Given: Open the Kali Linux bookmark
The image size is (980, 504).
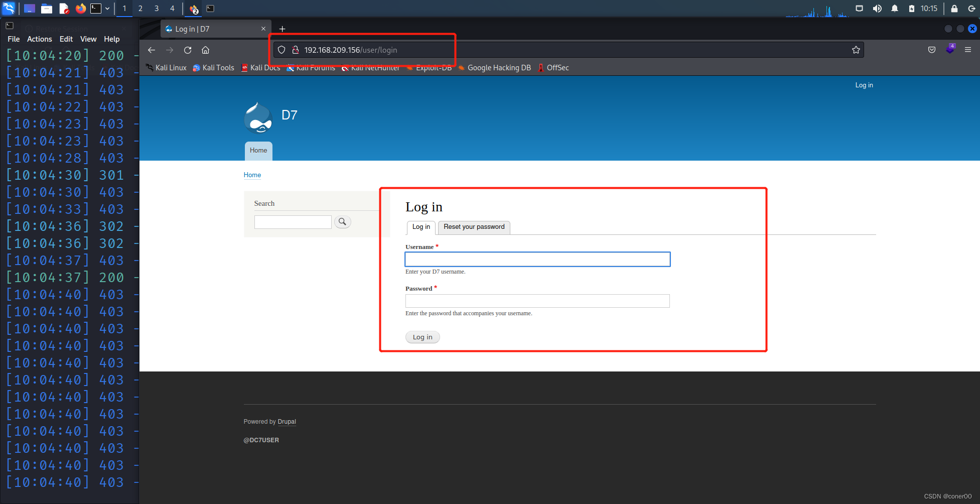Looking at the screenshot, I should coord(166,68).
